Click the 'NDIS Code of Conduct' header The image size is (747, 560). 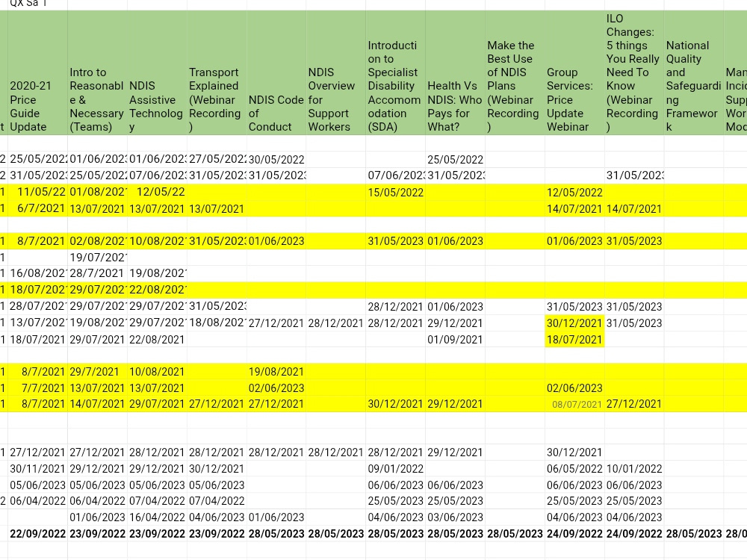point(276,73)
